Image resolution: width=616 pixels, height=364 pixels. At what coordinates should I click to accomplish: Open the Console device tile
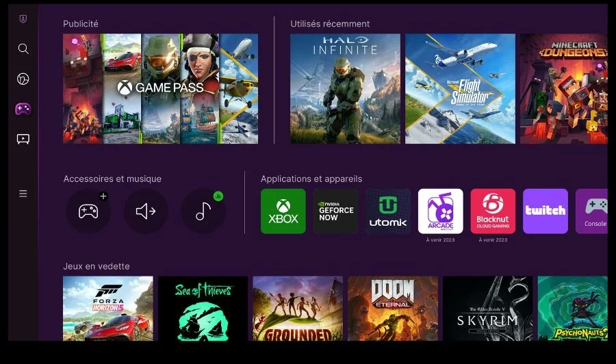tap(591, 211)
